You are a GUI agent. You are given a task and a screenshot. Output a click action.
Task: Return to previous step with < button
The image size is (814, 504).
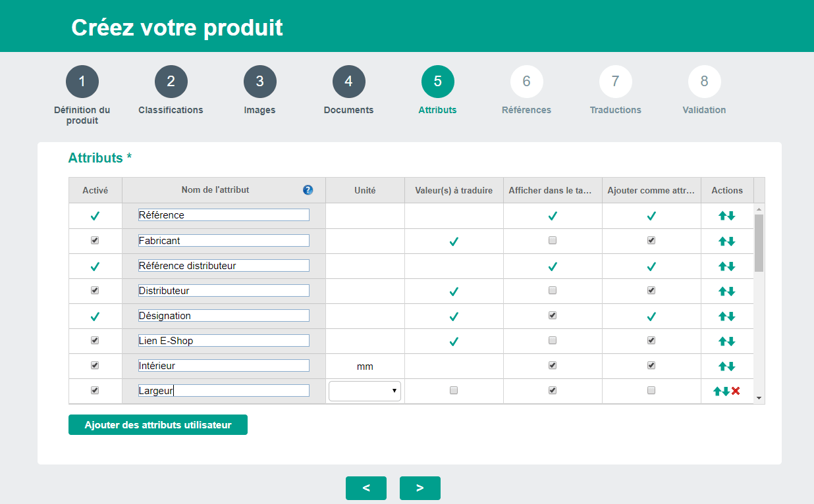click(x=366, y=488)
